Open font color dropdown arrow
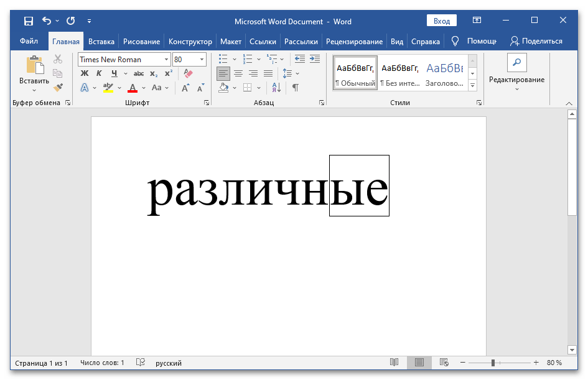 pos(144,88)
